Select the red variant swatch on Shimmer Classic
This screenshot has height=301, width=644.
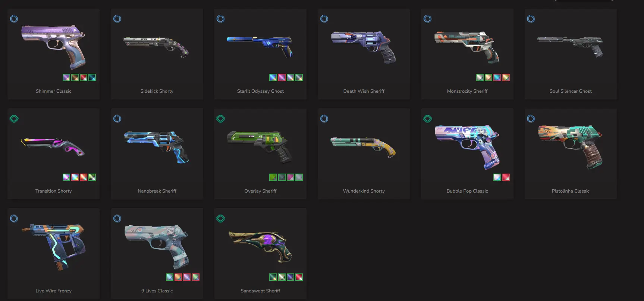coord(84,77)
